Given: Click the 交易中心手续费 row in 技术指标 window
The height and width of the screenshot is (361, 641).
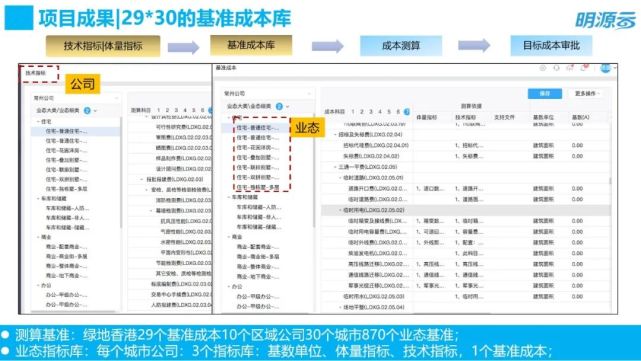Looking at the screenshot, I should [x=170, y=294].
